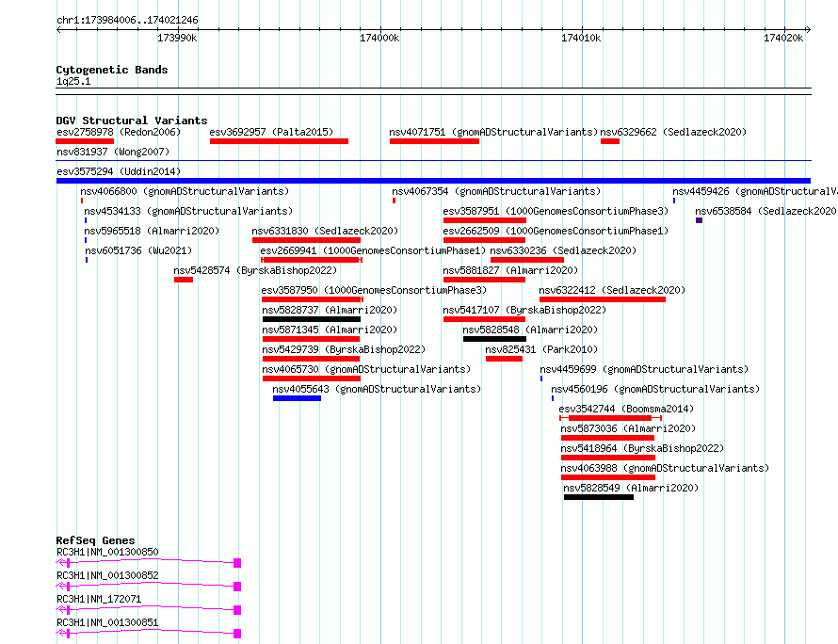The width and height of the screenshot is (838, 644).
Task: Open variant esv3692957 (Palta2015)
Action: coord(271,132)
